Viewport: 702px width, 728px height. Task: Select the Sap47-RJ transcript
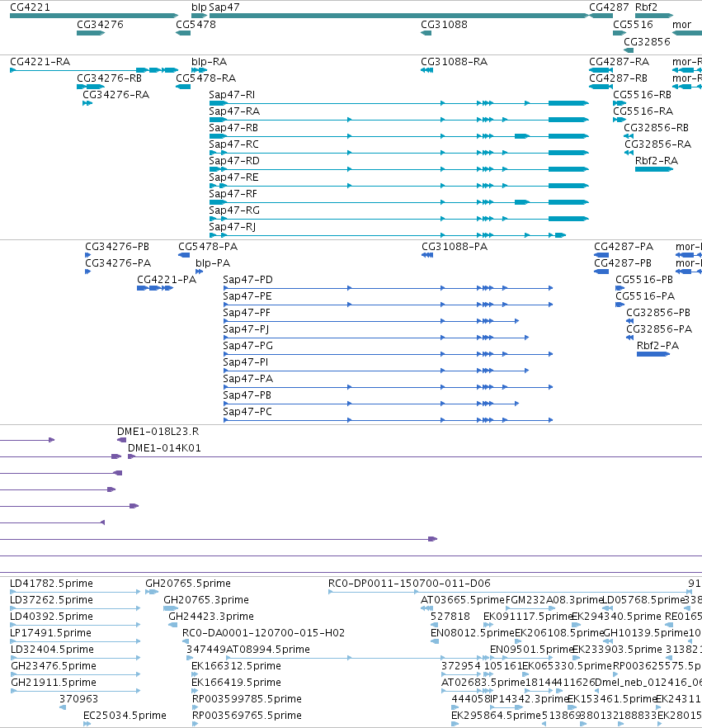(388, 235)
